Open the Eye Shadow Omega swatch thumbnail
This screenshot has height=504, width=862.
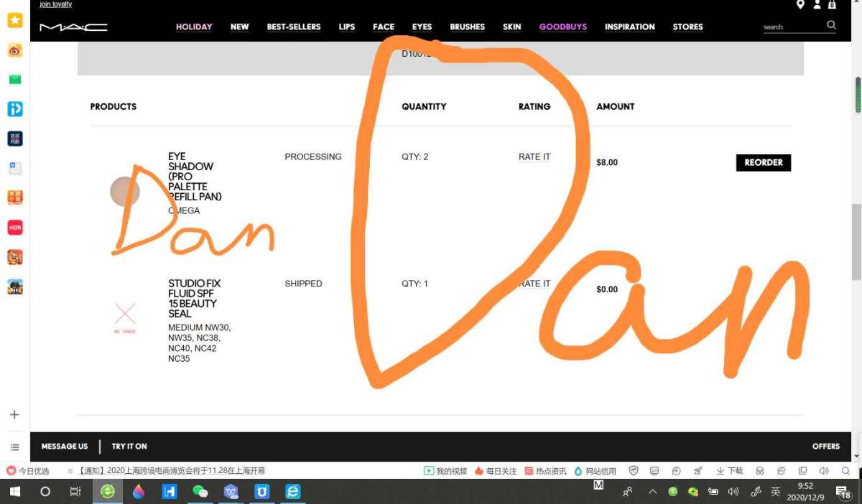(x=124, y=192)
